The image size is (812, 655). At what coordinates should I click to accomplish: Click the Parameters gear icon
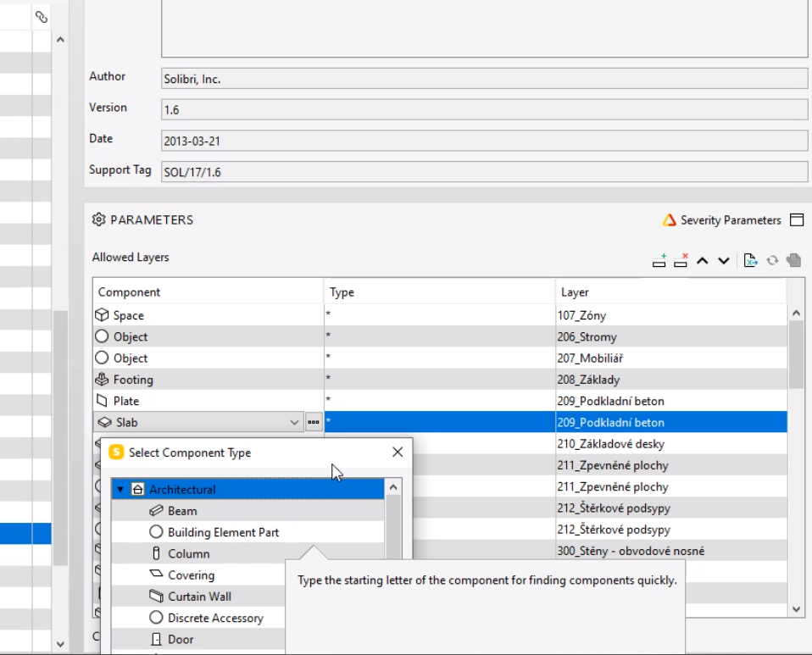click(98, 219)
